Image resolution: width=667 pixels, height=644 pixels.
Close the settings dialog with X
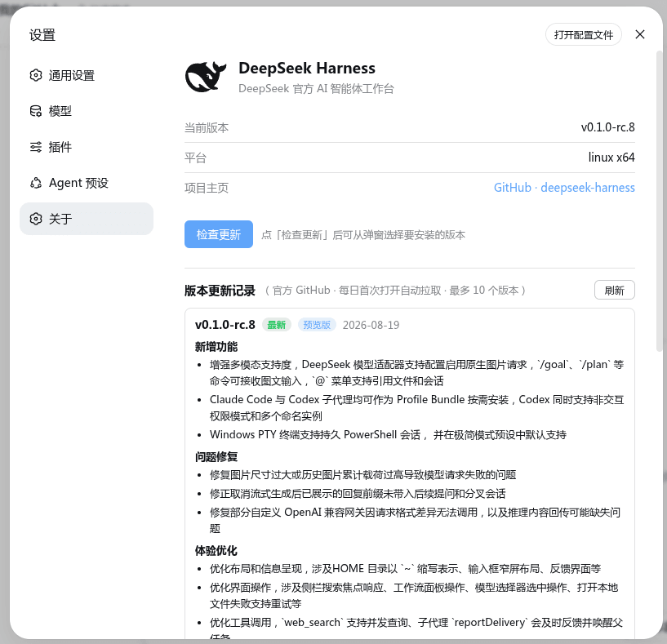[x=640, y=34]
